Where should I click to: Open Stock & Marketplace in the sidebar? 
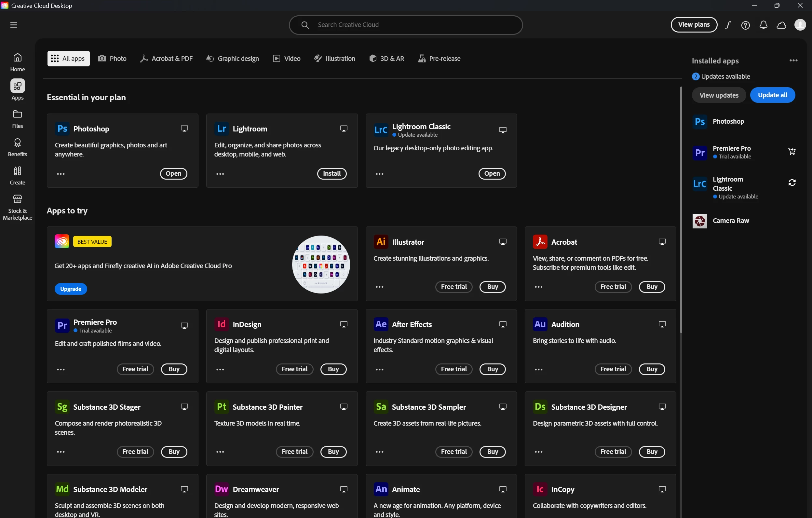click(x=18, y=207)
